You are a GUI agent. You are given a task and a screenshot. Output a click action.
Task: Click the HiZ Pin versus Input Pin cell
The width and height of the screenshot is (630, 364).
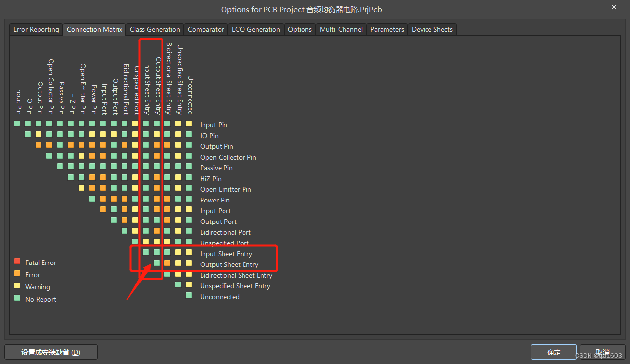[x=71, y=124]
